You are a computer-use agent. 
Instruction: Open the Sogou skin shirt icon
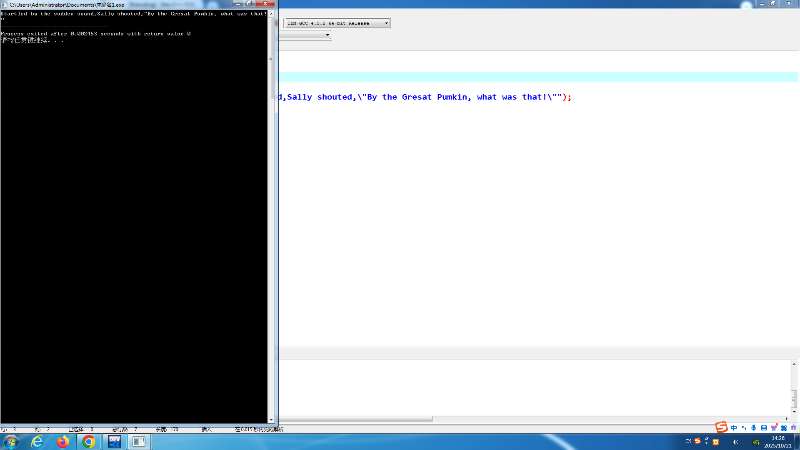[x=774, y=428]
